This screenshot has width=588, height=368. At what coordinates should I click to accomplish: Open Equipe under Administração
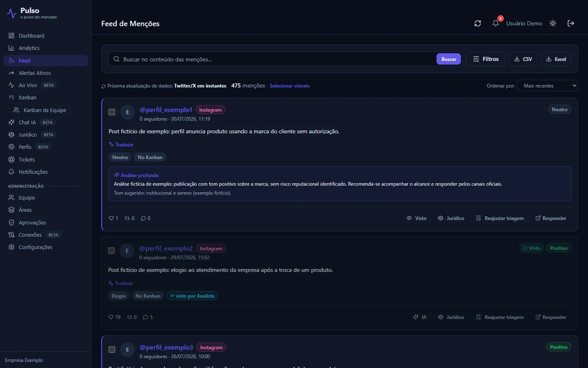pos(46,197)
